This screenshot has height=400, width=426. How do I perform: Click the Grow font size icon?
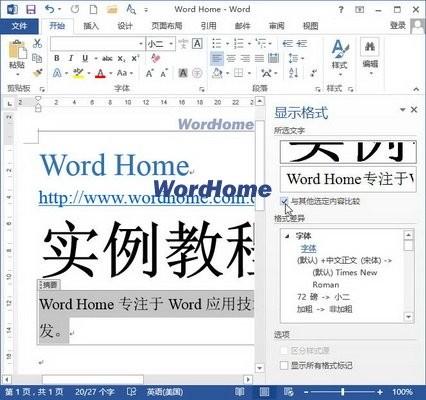tap(150, 73)
